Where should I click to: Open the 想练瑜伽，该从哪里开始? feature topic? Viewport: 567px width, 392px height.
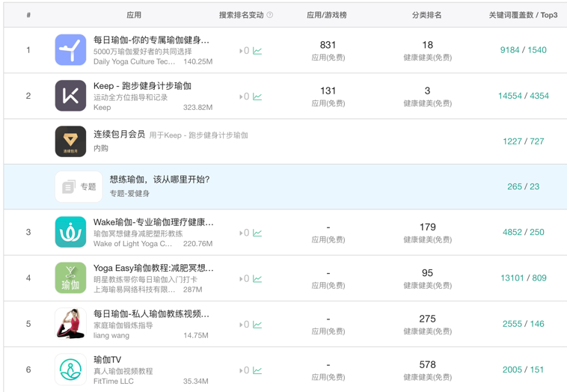pos(159,180)
